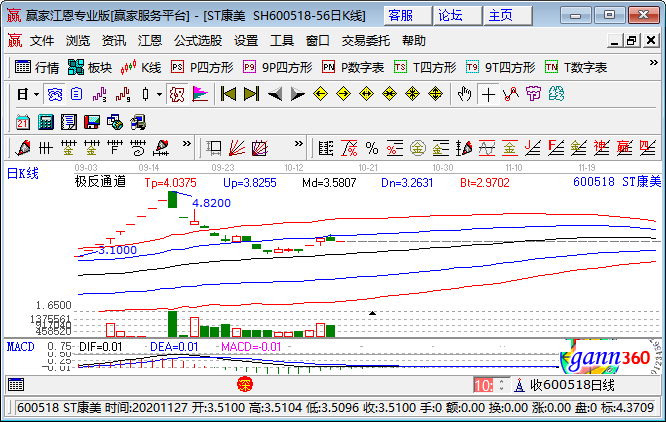Jump to first bar with left-end arrow
Screen dimensions: 666x422
click(x=229, y=94)
